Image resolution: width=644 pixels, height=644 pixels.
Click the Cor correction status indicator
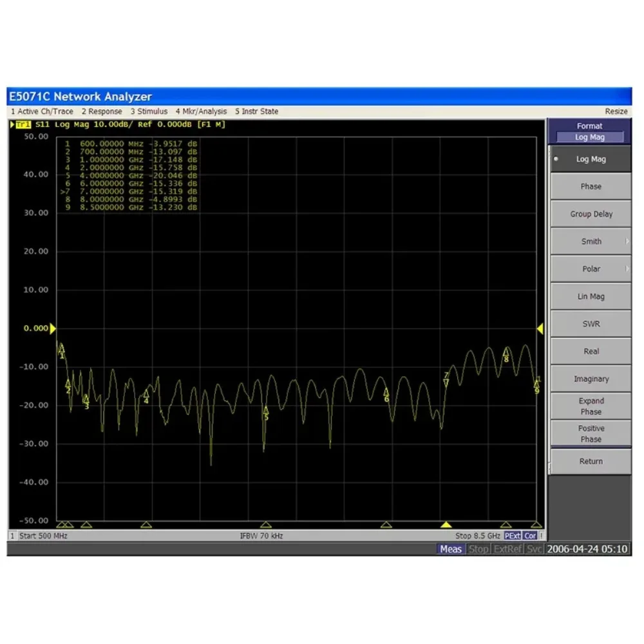coord(530,536)
